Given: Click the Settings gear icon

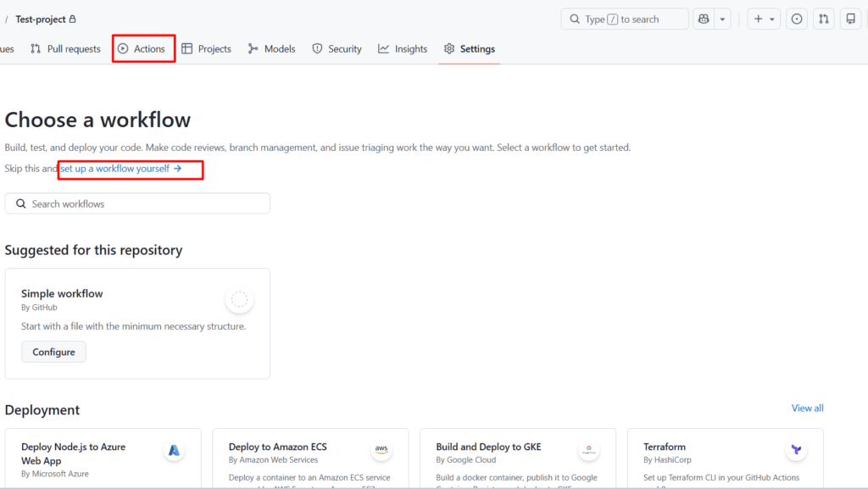Looking at the screenshot, I should point(449,48).
